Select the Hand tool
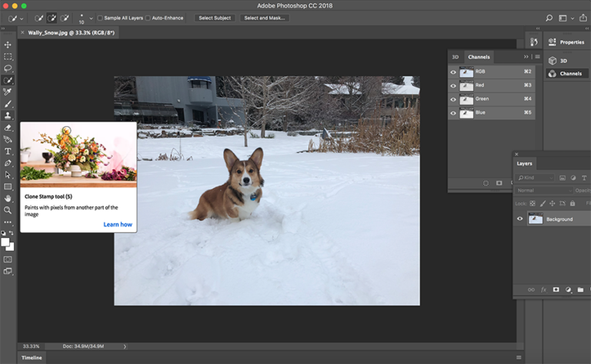This screenshot has height=364, width=591. pyautogui.click(x=8, y=199)
